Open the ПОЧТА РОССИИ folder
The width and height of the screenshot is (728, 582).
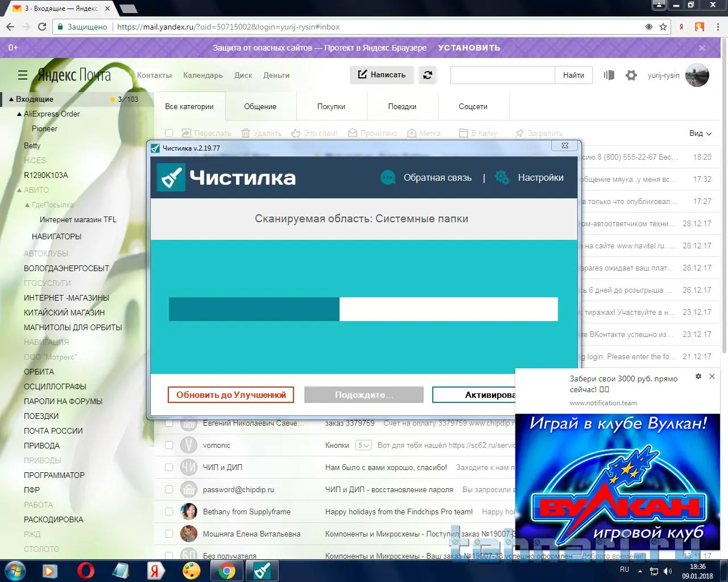coord(53,431)
